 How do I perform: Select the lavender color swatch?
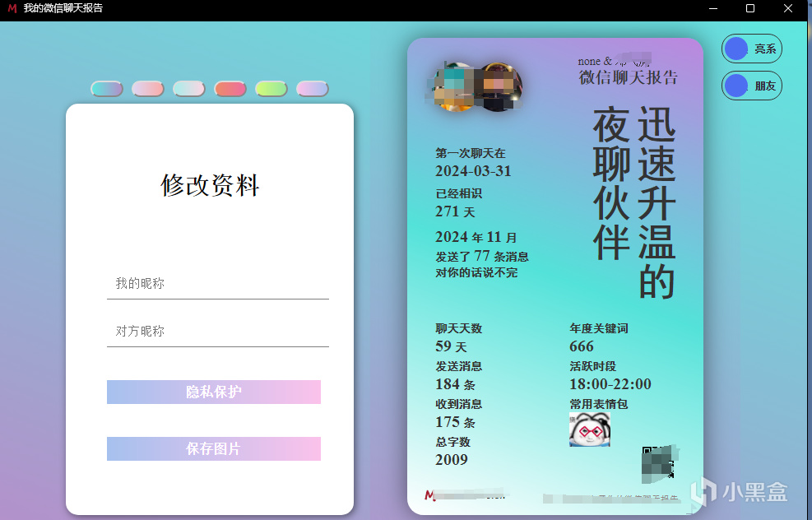pyautogui.click(x=313, y=88)
